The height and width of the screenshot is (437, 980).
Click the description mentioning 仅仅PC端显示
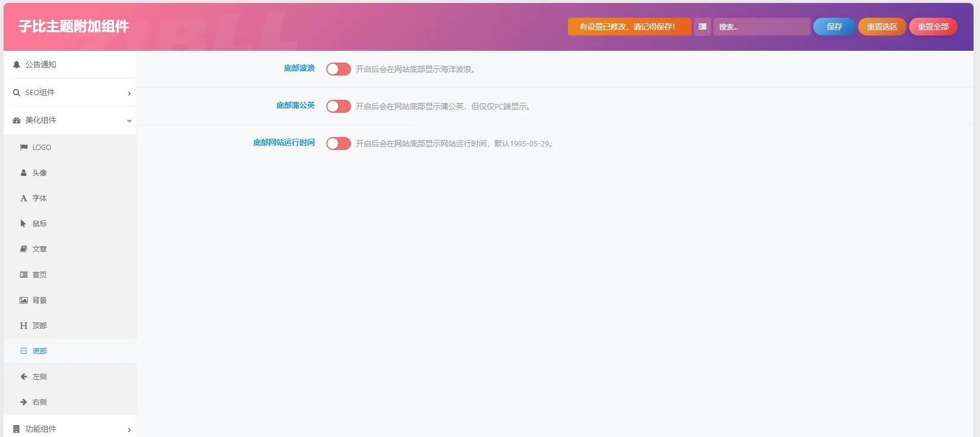443,107
